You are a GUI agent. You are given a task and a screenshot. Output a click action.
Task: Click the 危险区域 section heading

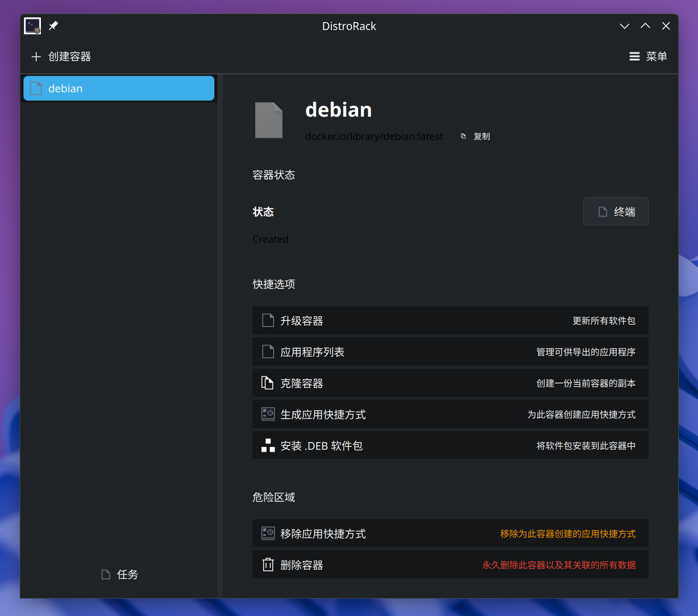click(x=274, y=497)
